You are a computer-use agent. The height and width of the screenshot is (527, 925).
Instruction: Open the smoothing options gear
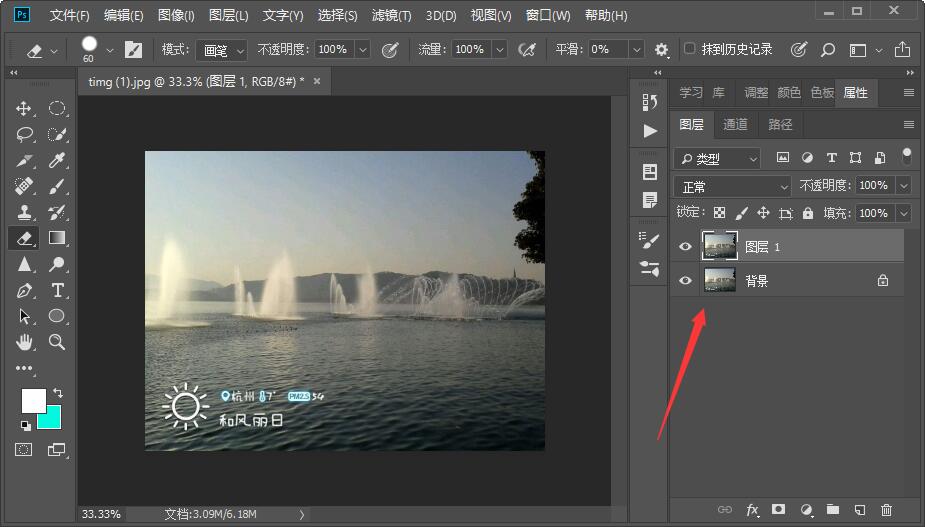click(x=661, y=50)
